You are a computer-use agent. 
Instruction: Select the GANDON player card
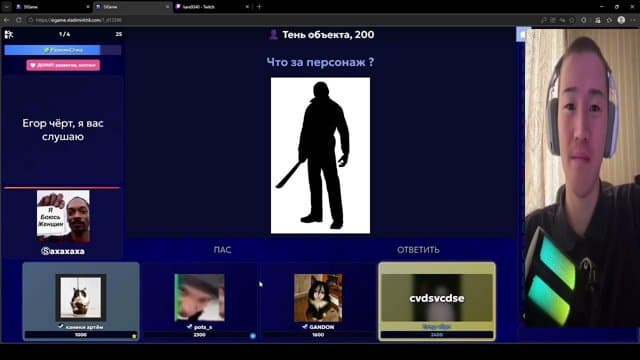318,301
